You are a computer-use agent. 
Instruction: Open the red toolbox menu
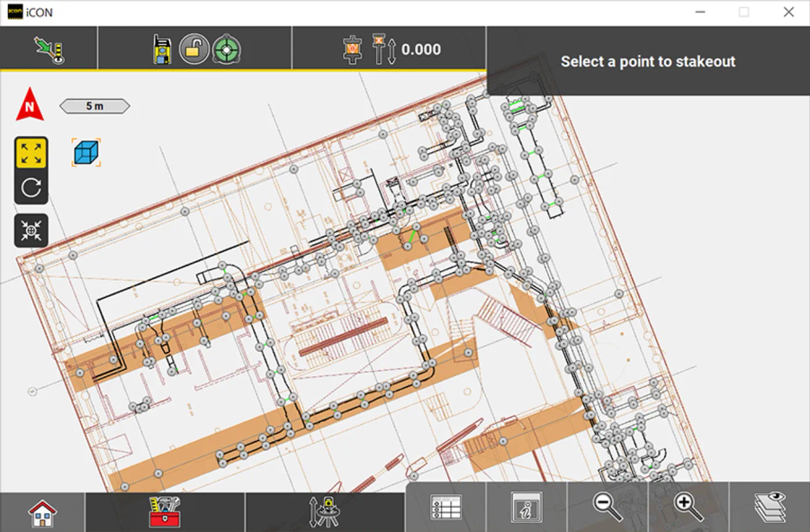tap(165, 511)
